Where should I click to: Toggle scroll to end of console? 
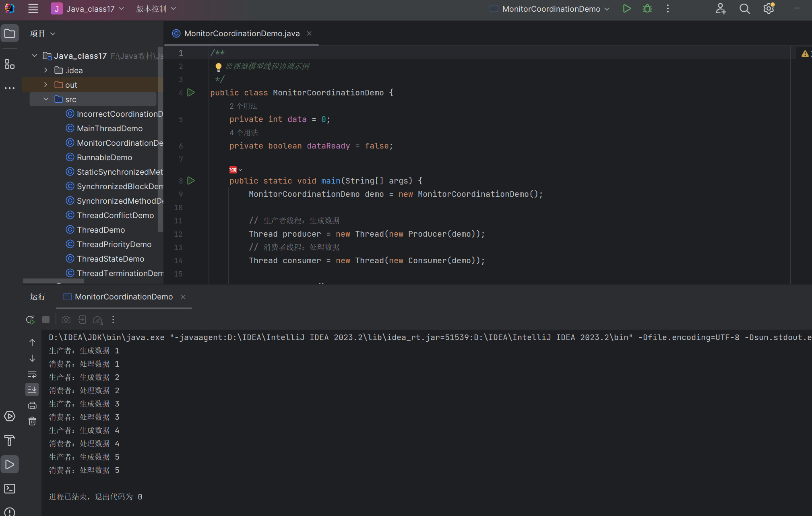pos(32,389)
